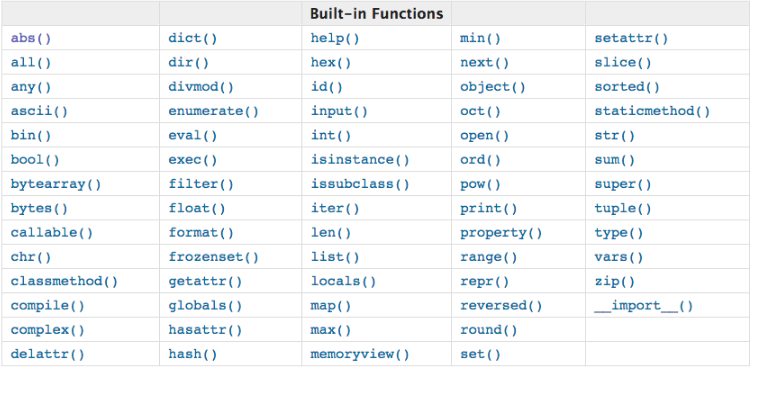Open the print() link

488,208
